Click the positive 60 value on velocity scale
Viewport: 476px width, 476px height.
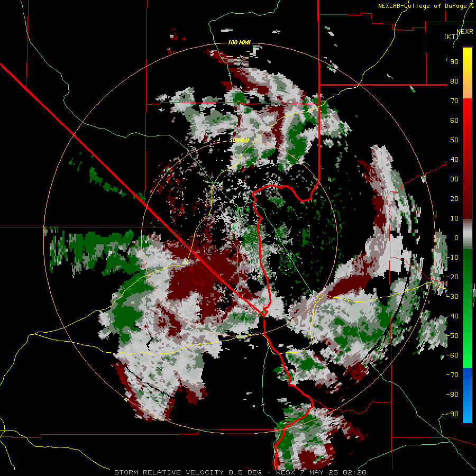tap(454, 121)
